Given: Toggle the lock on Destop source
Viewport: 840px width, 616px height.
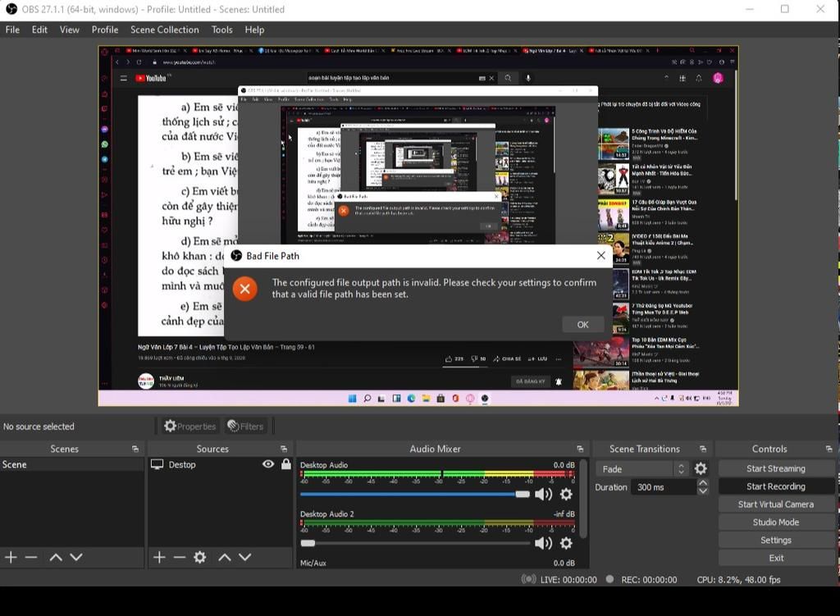Looking at the screenshot, I should (286, 464).
